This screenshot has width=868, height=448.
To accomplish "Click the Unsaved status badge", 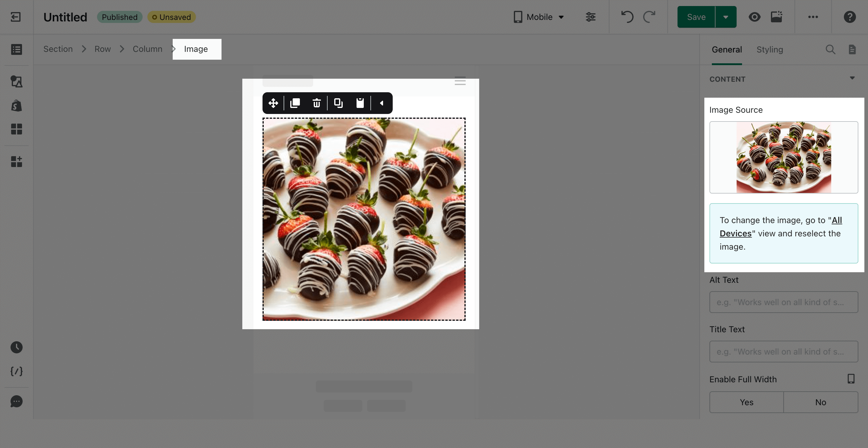I will pyautogui.click(x=171, y=17).
